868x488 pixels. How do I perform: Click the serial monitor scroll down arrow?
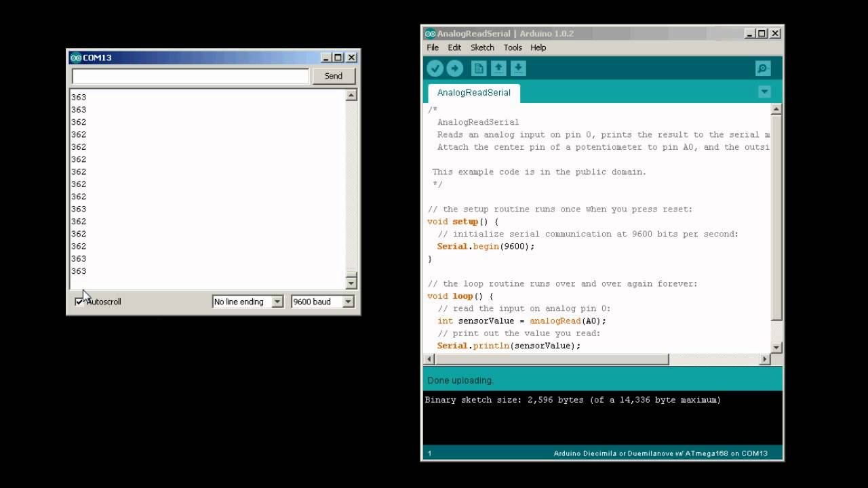(x=351, y=284)
